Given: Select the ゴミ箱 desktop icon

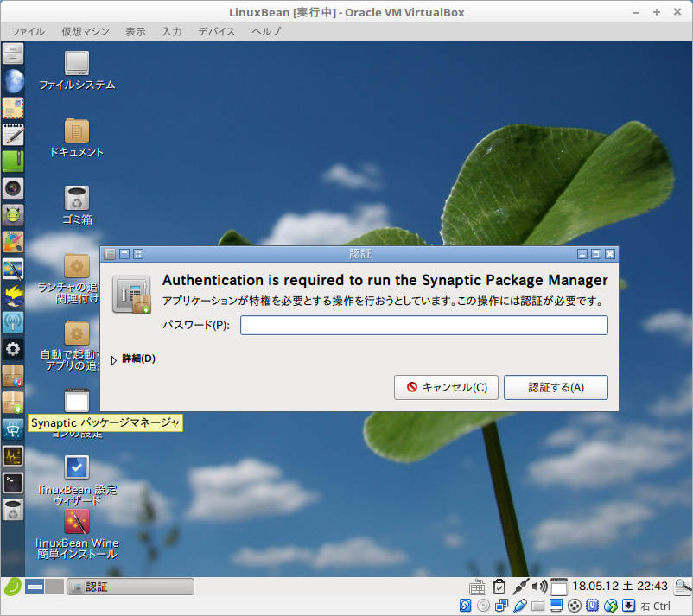Looking at the screenshot, I should click(x=77, y=206).
